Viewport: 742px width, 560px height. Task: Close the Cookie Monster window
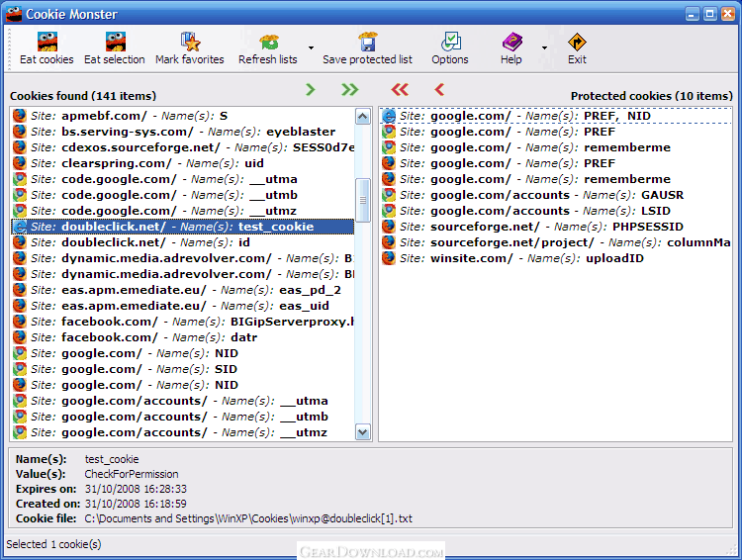tap(728, 14)
